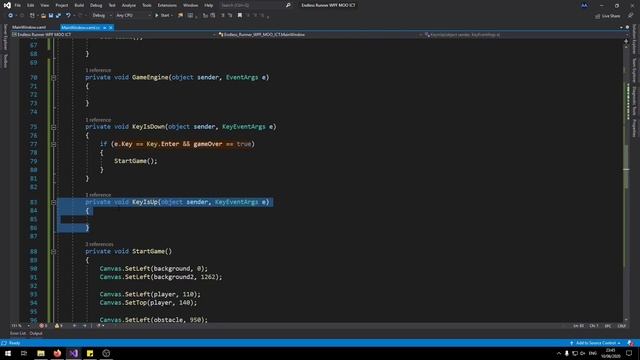Open the Analyze menu
Screen dimensions: 640x360
(129, 5)
